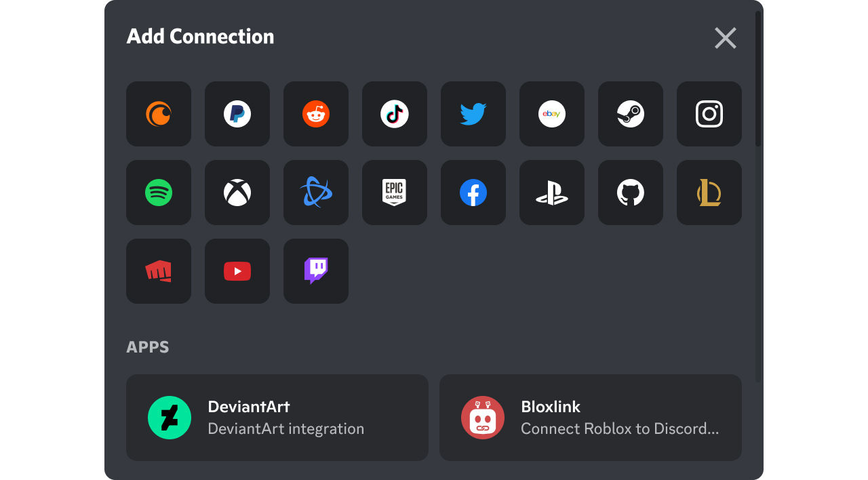Add a Twitter connection
This screenshot has width=868, height=480.
pyautogui.click(x=473, y=114)
